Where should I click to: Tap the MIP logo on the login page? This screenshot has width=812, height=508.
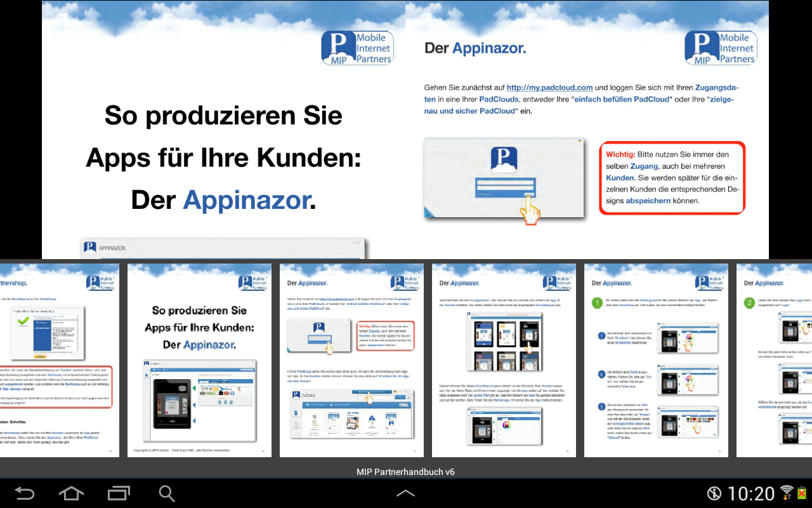[x=721, y=48]
